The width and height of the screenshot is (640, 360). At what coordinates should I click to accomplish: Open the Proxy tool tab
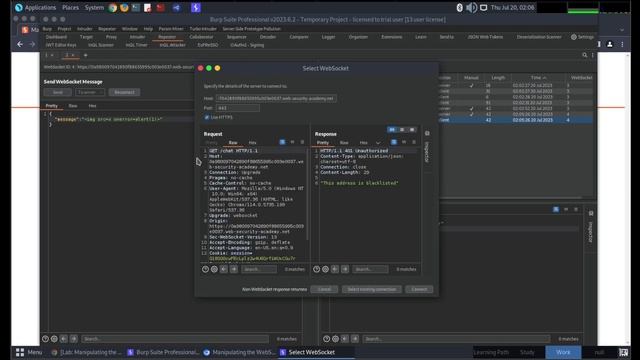[111, 37]
